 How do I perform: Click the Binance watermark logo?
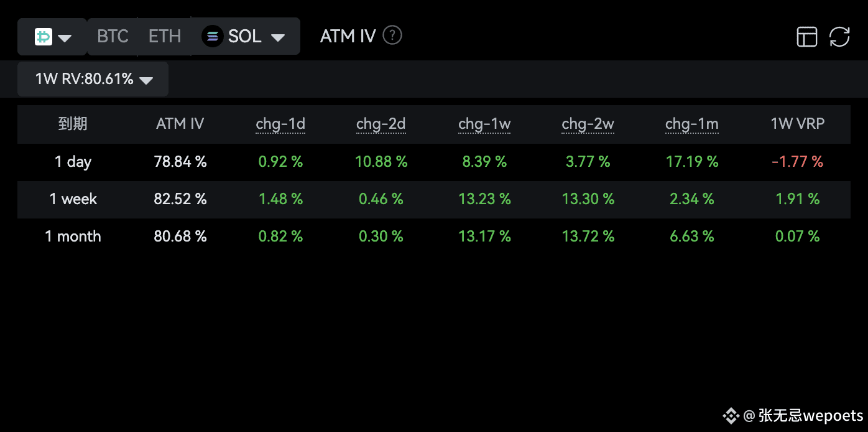730,416
